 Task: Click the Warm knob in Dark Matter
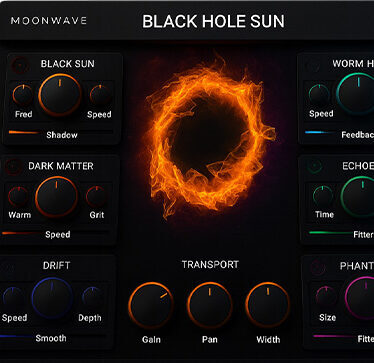pos(19,197)
